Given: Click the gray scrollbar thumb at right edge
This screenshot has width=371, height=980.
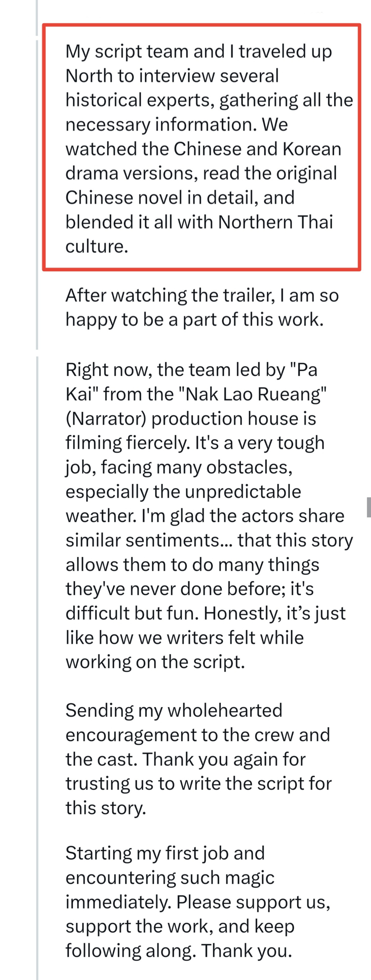Looking at the screenshot, I should click(x=368, y=507).
